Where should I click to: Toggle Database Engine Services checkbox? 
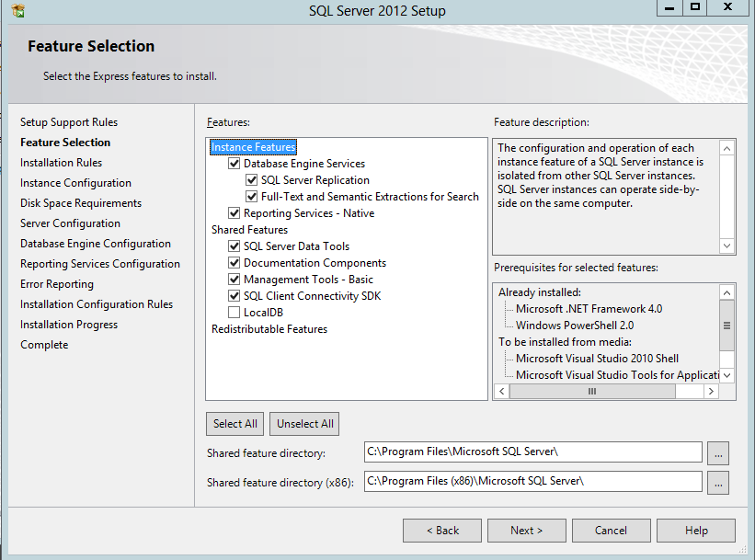pyautogui.click(x=234, y=164)
